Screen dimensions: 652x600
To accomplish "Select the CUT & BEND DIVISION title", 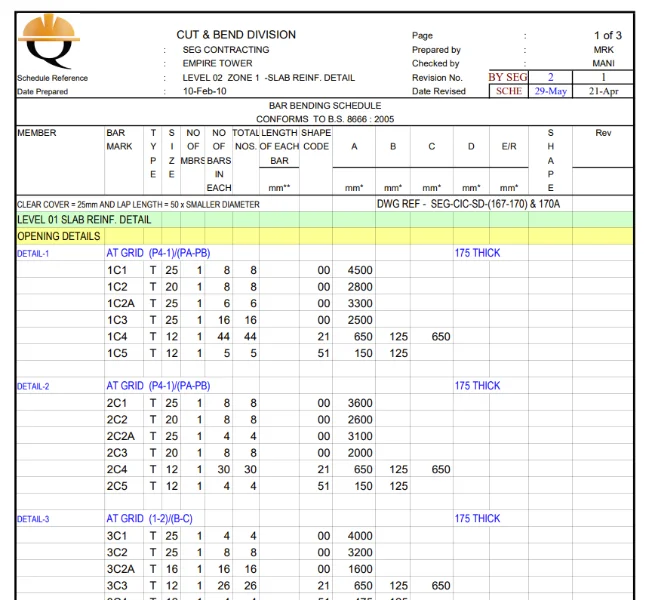I will [236, 35].
